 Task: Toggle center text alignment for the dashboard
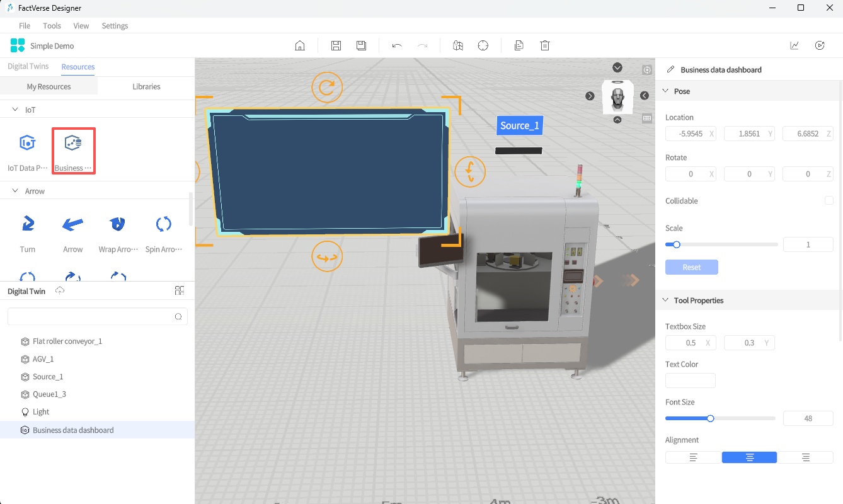(x=749, y=457)
